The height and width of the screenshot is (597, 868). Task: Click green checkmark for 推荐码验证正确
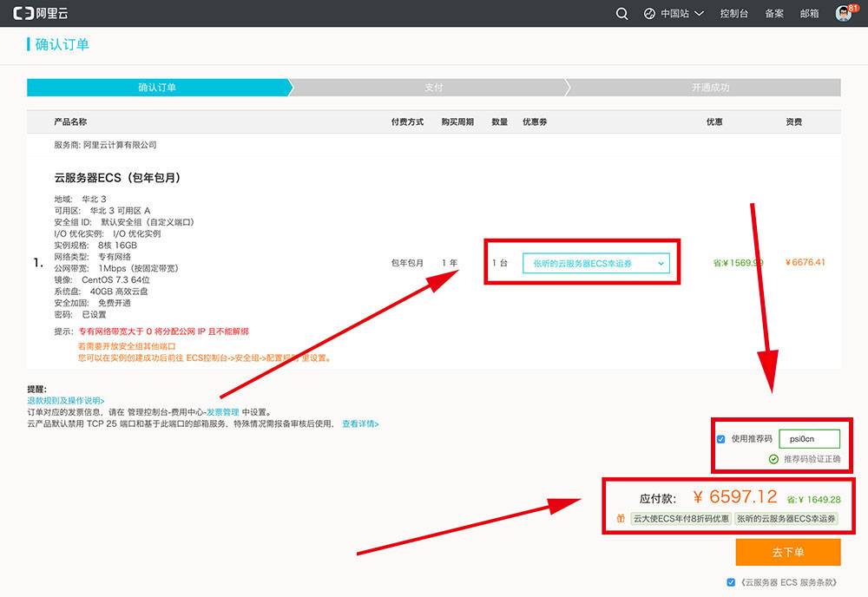pos(773,459)
